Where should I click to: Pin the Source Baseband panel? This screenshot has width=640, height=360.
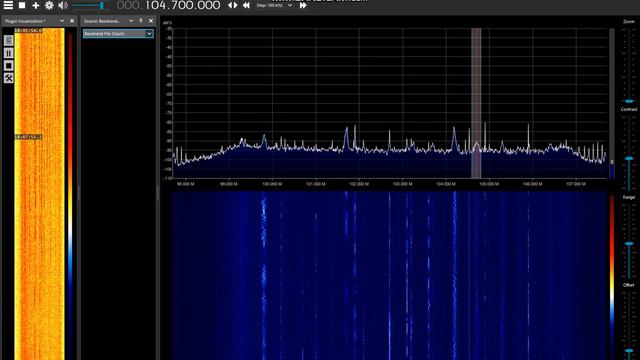point(141,21)
